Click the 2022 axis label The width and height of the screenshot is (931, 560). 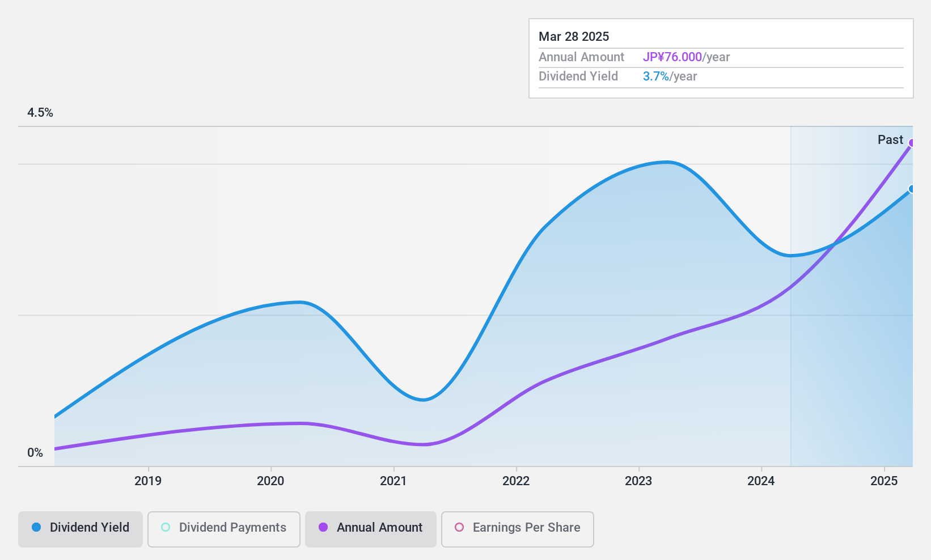point(516,481)
